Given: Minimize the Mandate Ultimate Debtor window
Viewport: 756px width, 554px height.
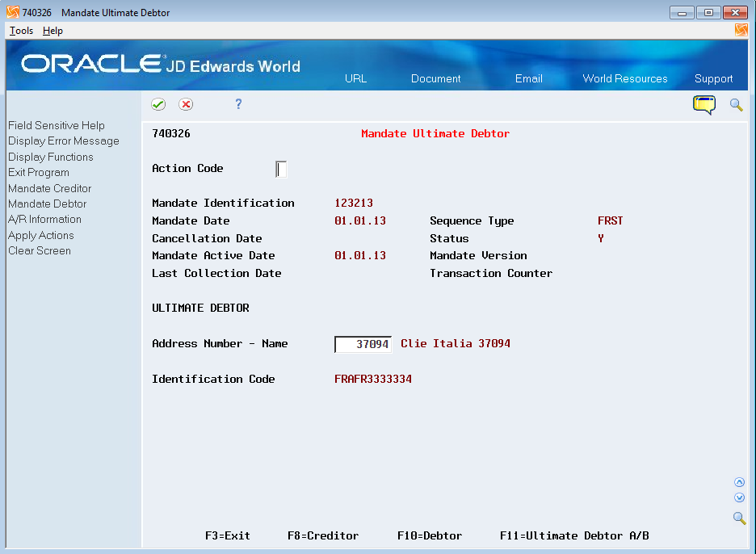Looking at the screenshot, I should [x=682, y=13].
